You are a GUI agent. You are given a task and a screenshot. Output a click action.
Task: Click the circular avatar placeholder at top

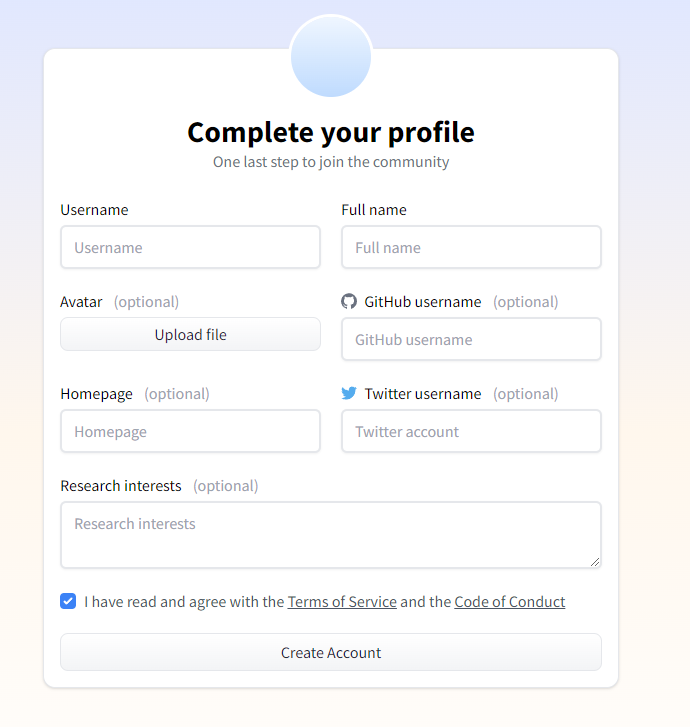coord(331,57)
